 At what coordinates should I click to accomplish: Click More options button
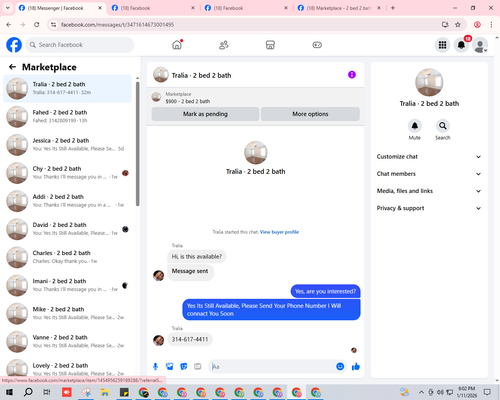pos(310,114)
